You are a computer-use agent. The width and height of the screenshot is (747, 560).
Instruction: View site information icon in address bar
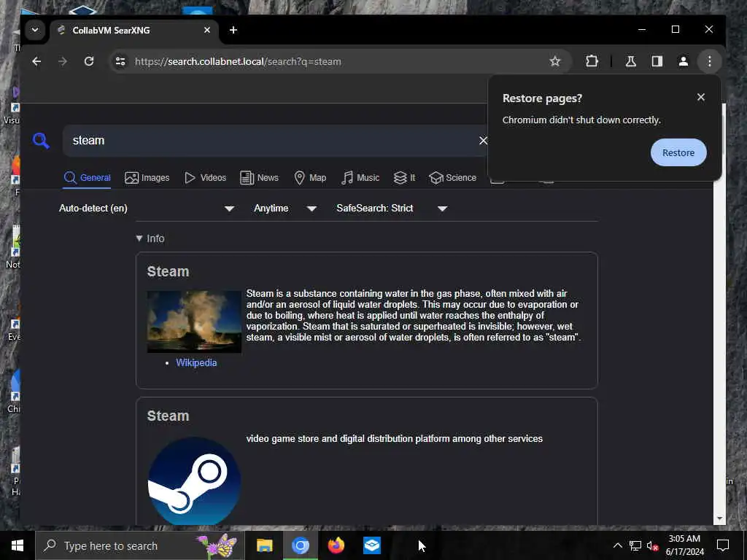120,61
